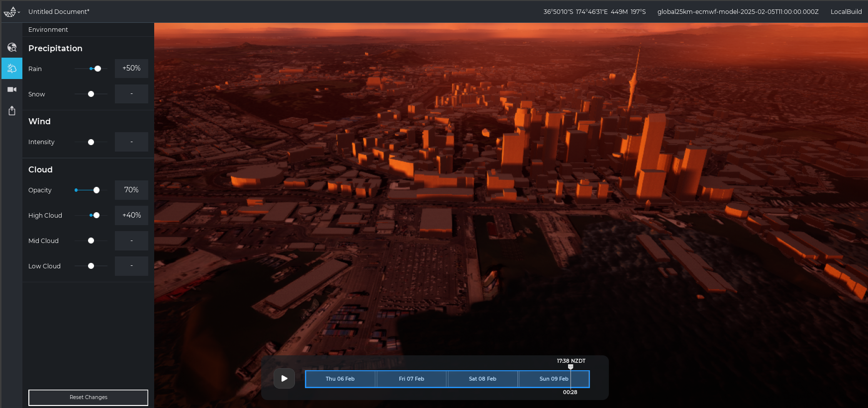Image resolution: width=868 pixels, height=408 pixels.
Task: Select Sun 09 Feb on timeline
Action: pos(554,379)
